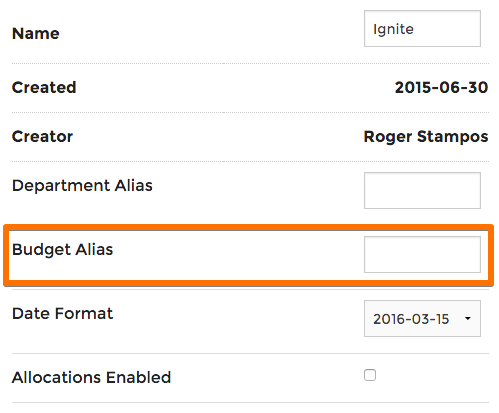499x413 pixels.
Task: Click the Department Alias label
Action: [82, 185]
